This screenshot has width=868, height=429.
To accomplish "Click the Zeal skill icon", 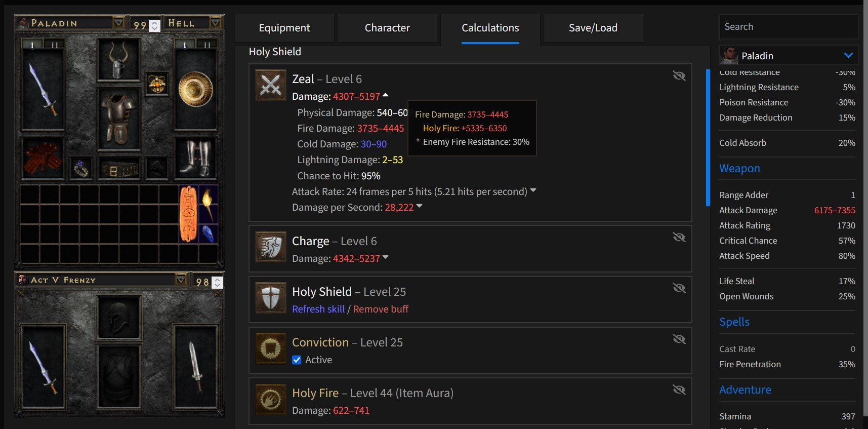I will [270, 85].
